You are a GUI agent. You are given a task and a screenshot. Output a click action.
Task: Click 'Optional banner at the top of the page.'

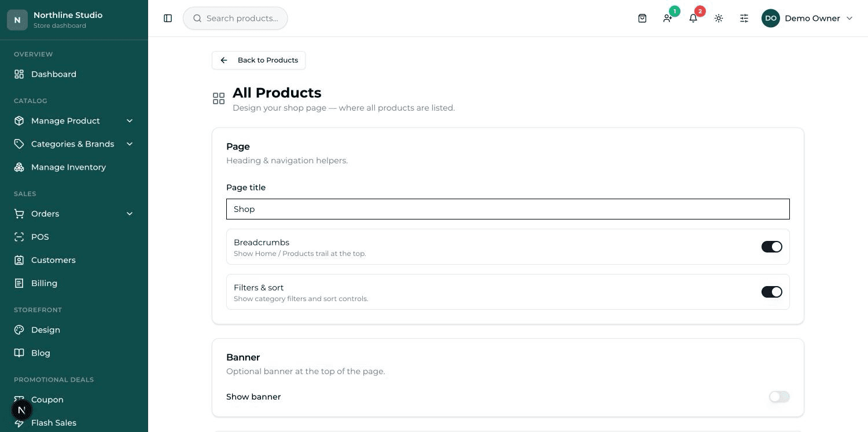pos(306,371)
